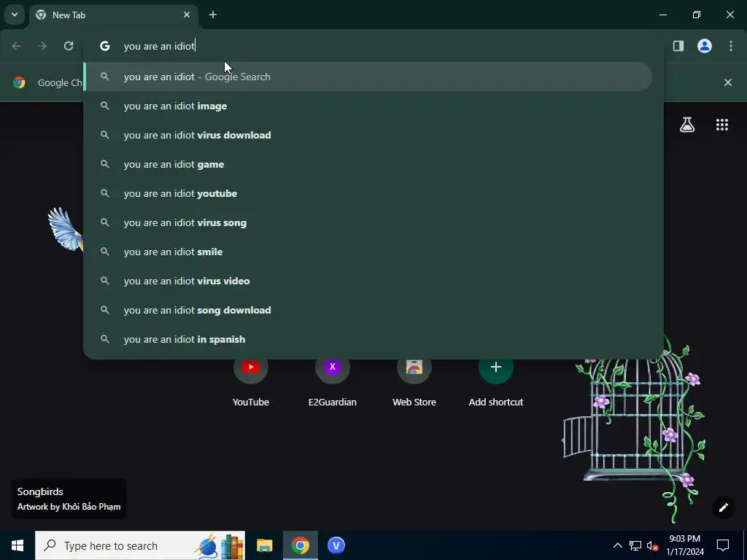
Task: Click the Customize Chrome pencil button
Action: point(723,507)
